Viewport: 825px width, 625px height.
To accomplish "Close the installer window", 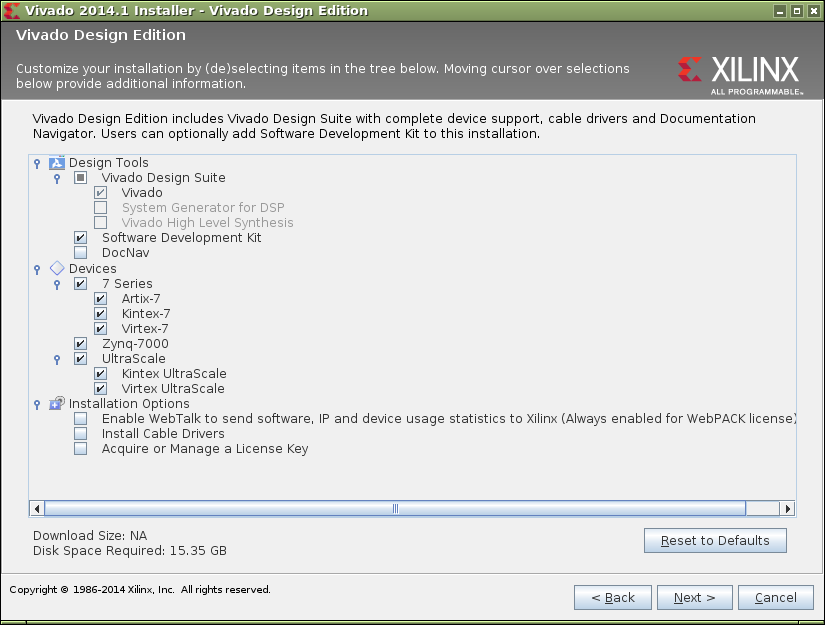I will pos(813,11).
